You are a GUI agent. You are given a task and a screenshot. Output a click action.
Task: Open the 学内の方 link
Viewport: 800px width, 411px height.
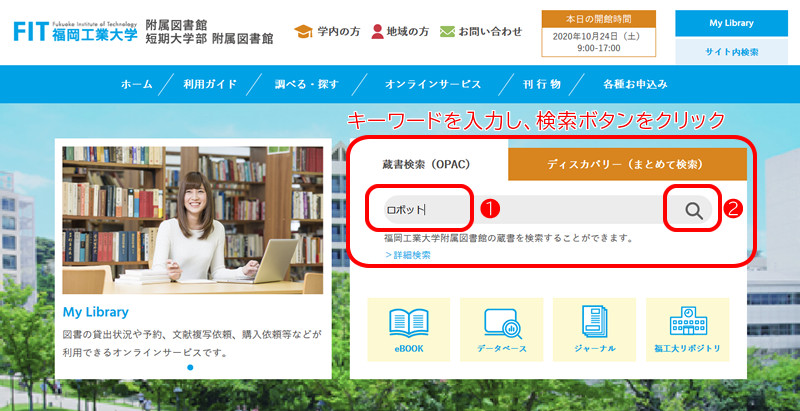339,32
